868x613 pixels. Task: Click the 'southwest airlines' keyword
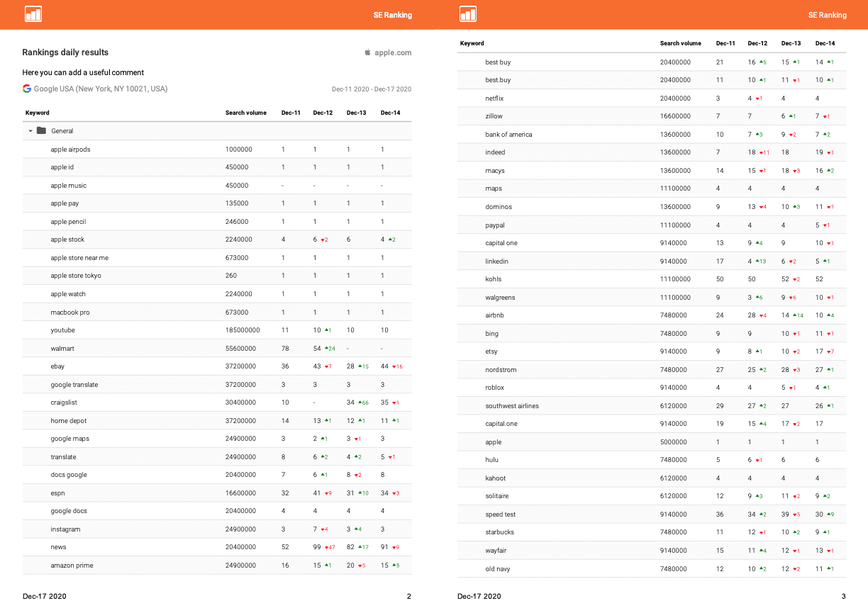512,406
